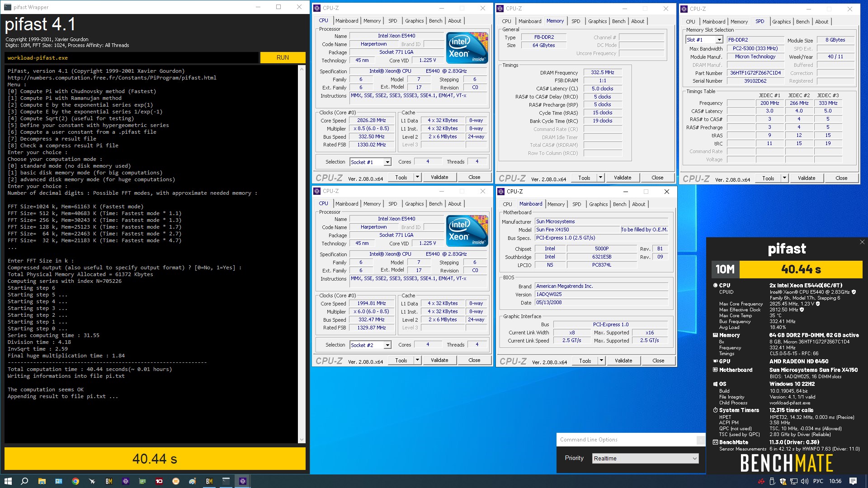Open the green GPU-Z card taskbar icon
This screenshot has width=868, height=488.
[142, 481]
